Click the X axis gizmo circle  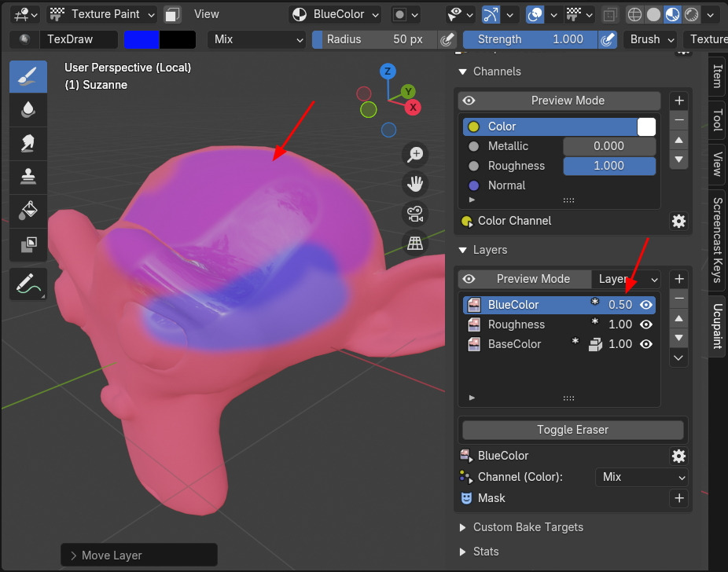tap(413, 108)
